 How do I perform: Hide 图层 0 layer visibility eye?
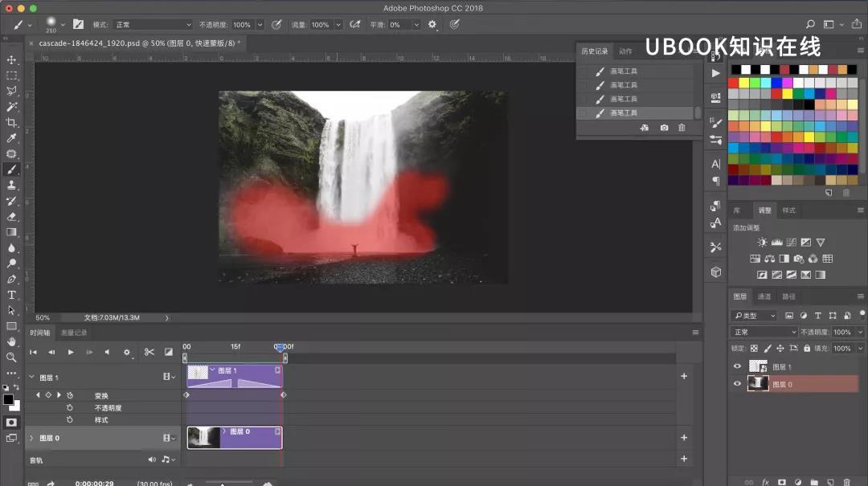coord(737,384)
